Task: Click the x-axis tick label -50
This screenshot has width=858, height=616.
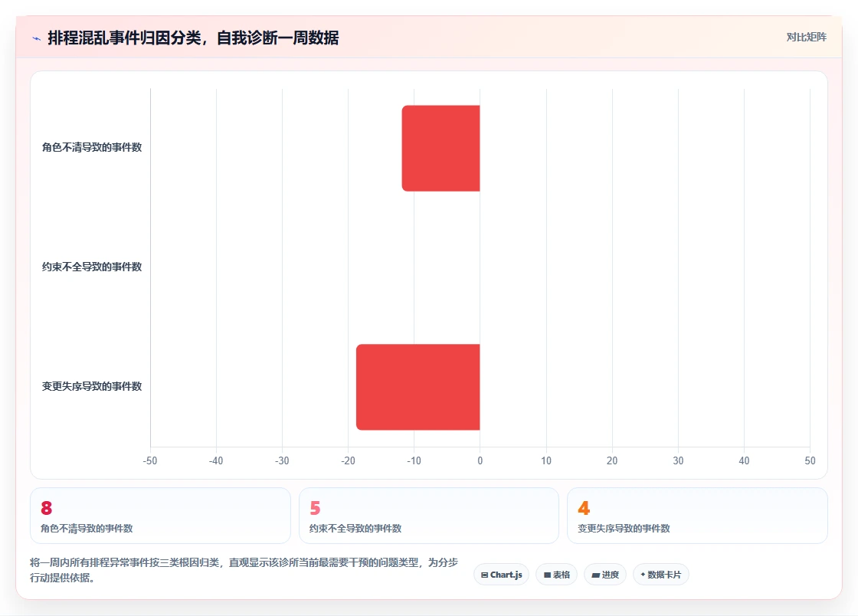Action: pos(150,460)
